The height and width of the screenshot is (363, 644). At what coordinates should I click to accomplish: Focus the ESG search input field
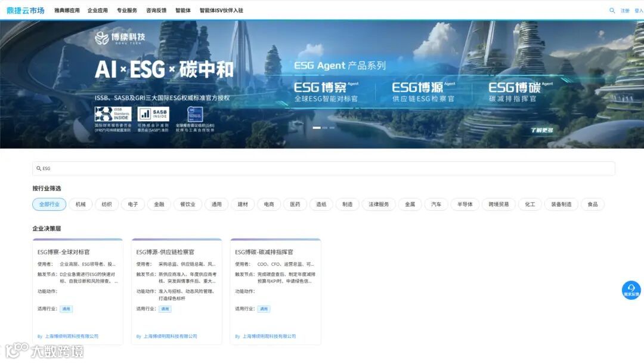tap(324, 168)
